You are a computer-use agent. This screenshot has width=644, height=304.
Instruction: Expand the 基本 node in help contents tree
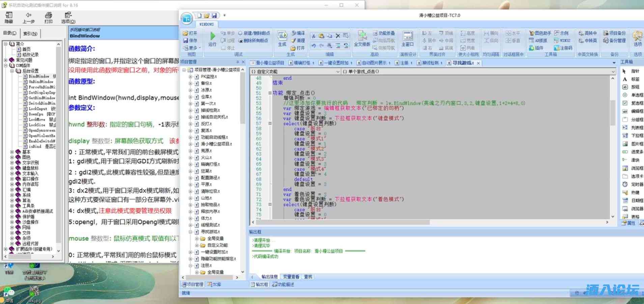[x=12, y=152]
